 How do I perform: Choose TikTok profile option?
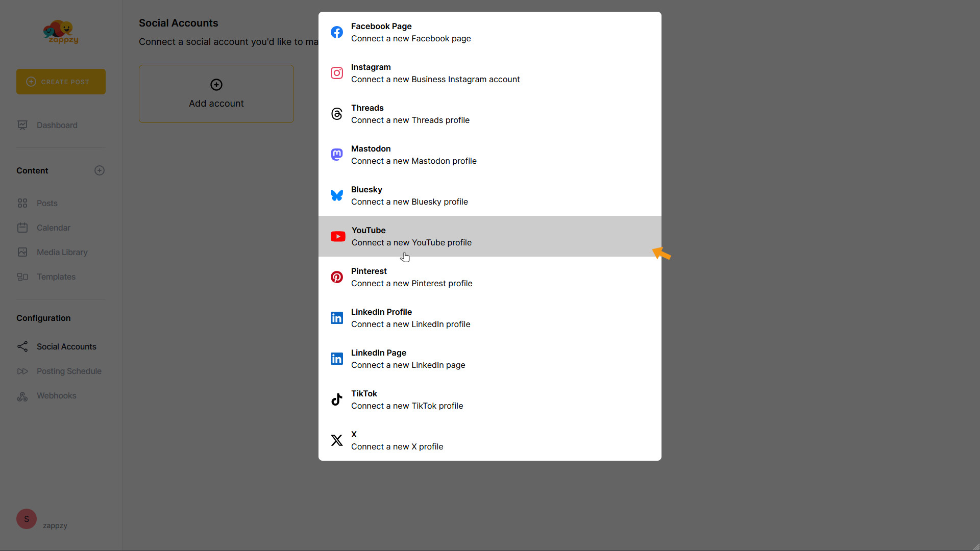pyautogui.click(x=490, y=399)
